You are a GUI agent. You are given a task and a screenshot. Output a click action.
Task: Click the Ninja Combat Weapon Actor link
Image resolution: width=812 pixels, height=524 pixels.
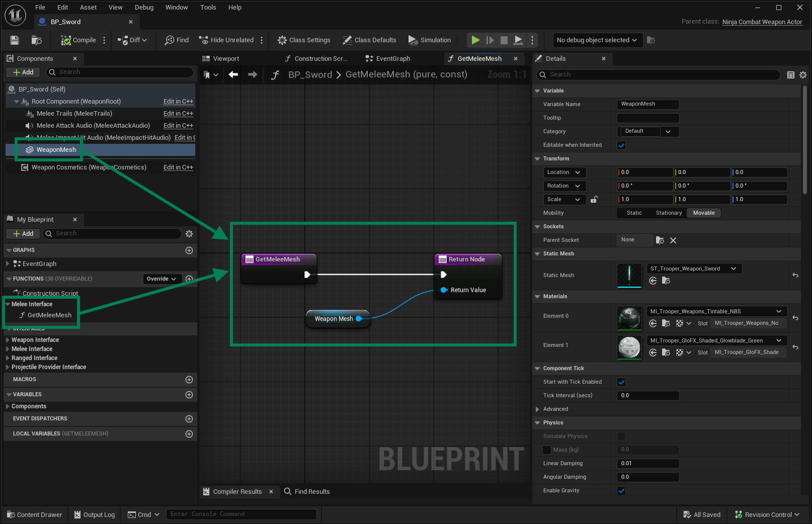[x=762, y=22]
